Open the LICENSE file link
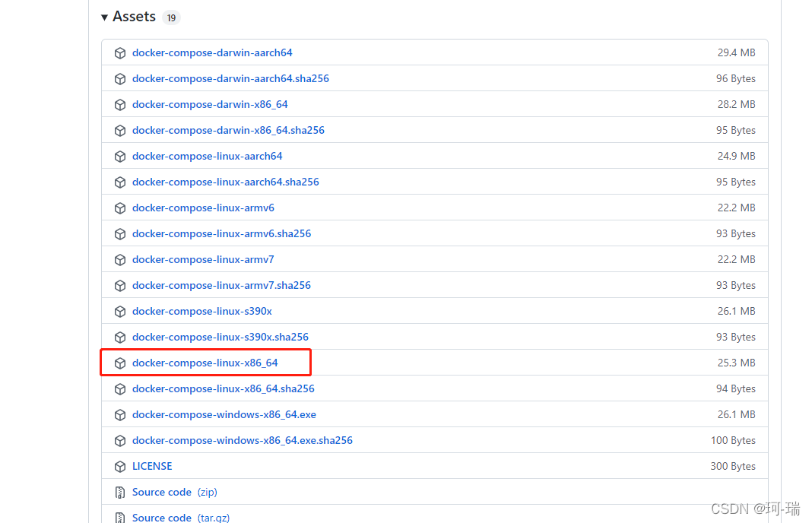Viewport: 812px width, 523px height. point(152,466)
